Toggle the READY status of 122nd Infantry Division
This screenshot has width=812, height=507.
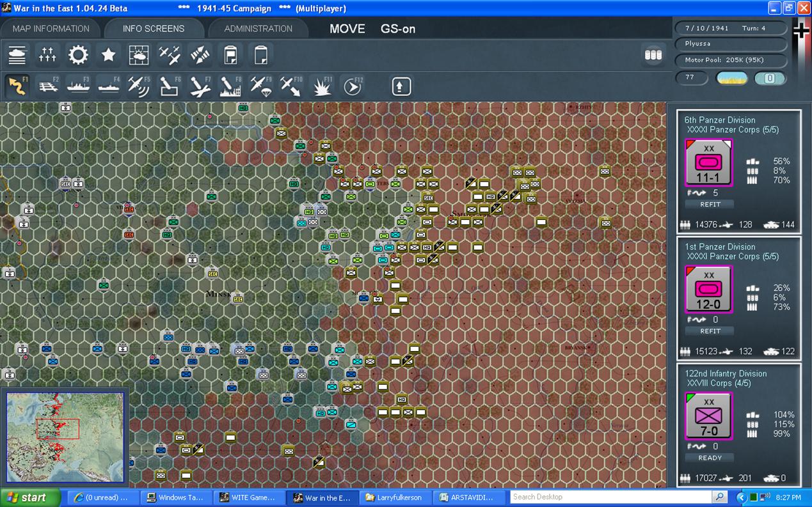[x=710, y=458]
